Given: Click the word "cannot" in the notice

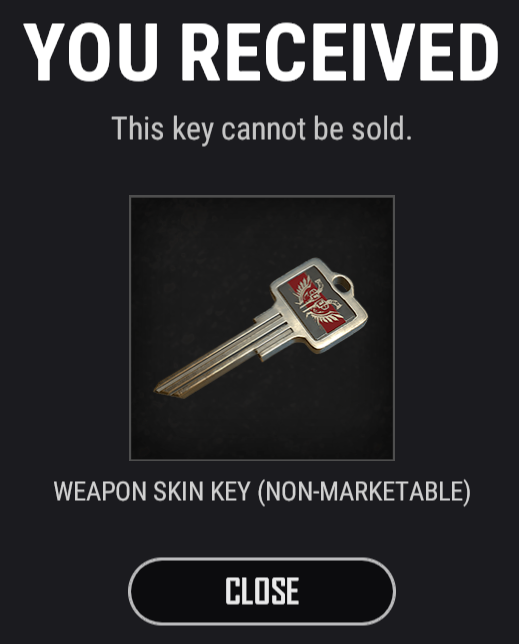Looking at the screenshot, I should 264,130.
